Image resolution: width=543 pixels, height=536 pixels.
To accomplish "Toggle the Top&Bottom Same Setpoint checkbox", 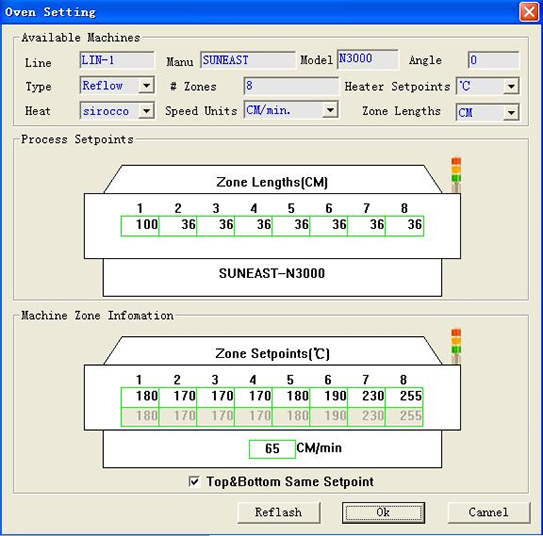I will 194,482.
